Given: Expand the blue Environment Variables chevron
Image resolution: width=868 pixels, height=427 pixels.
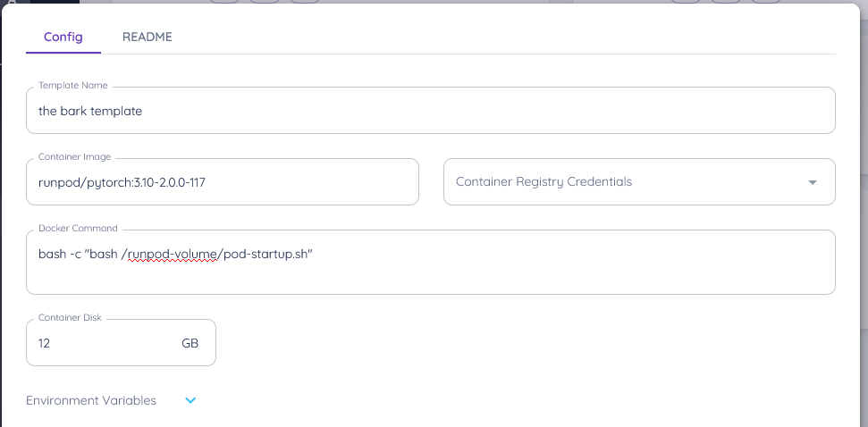Looking at the screenshot, I should point(190,400).
